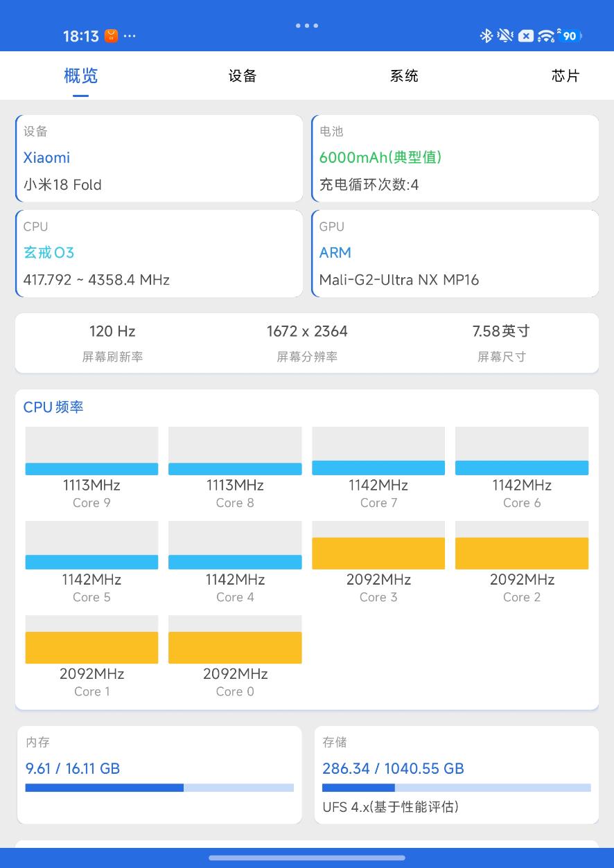Screen dimensions: 614x868
Task: Tap the 417.792 ~ 4358.4 MHz range
Action: [96, 280]
